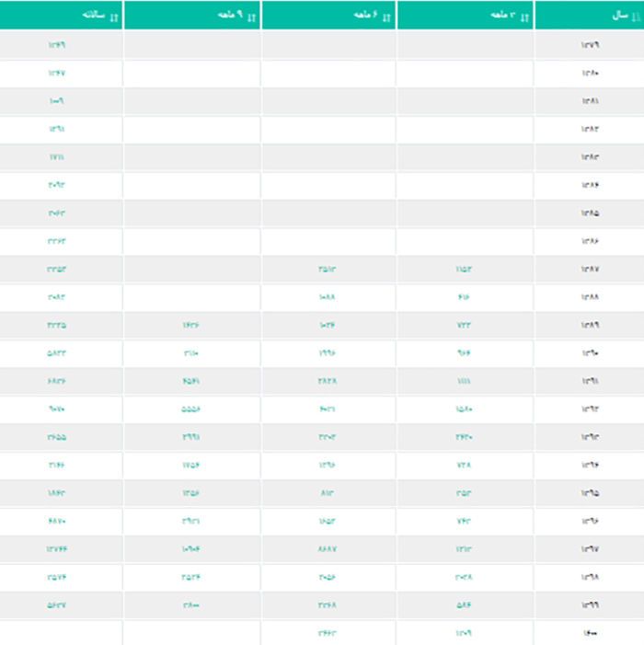
Task: Open the 3-month value link for year ۱۴۰۰
Action: pos(464,633)
